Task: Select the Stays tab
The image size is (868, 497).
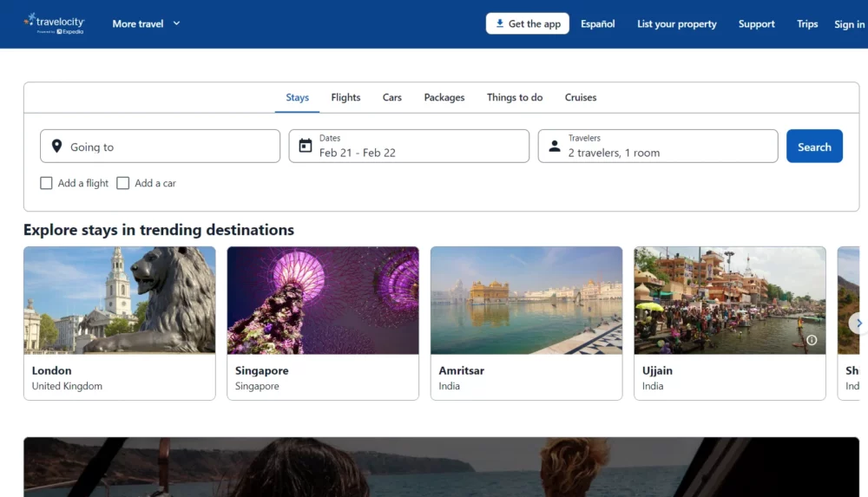Action: click(297, 97)
